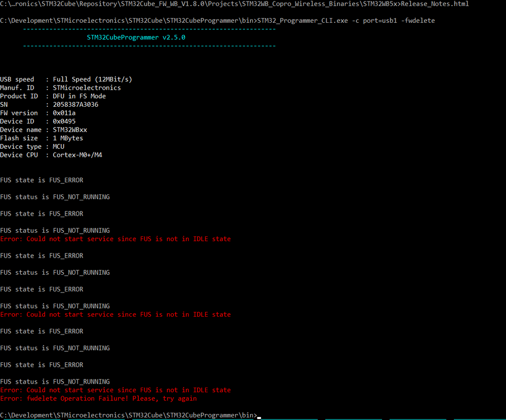Click 'Flash size : 1 MBytes' line
The height and width of the screenshot is (420, 506).
[x=42, y=138]
